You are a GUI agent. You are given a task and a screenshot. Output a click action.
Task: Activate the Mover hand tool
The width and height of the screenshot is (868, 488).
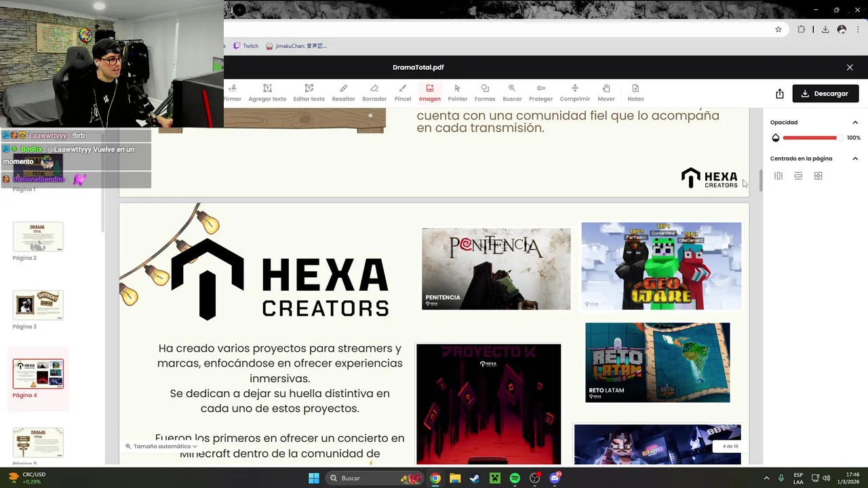pos(606,93)
